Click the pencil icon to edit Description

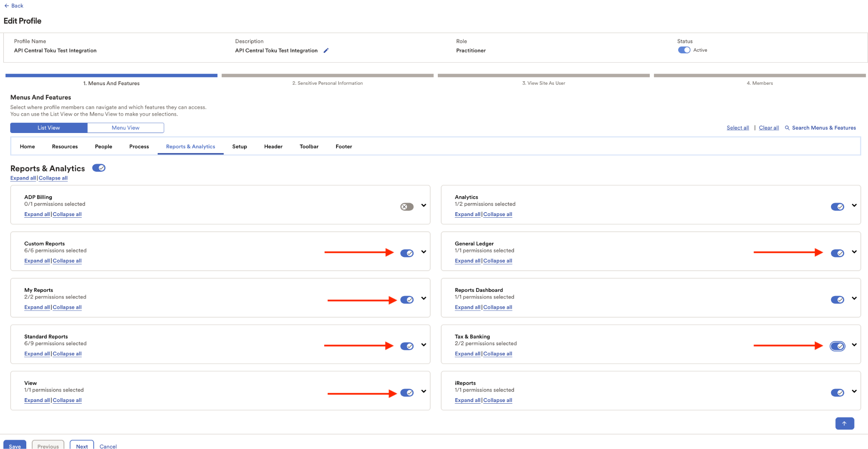pyautogui.click(x=326, y=50)
